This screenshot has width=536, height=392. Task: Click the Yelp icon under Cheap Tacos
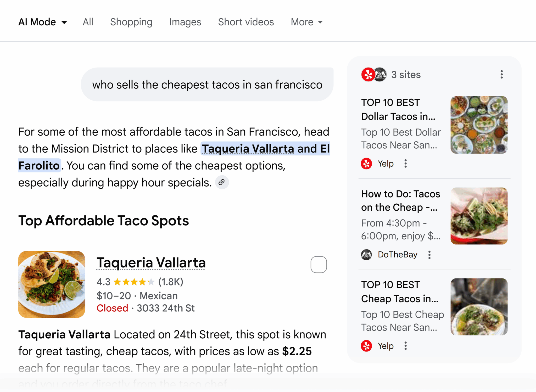pyautogui.click(x=366, y=346)
